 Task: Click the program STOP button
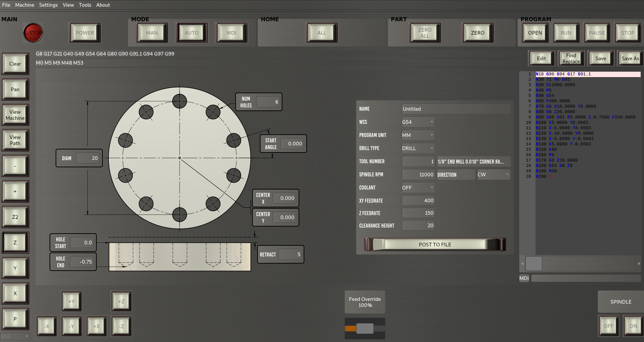628,33
